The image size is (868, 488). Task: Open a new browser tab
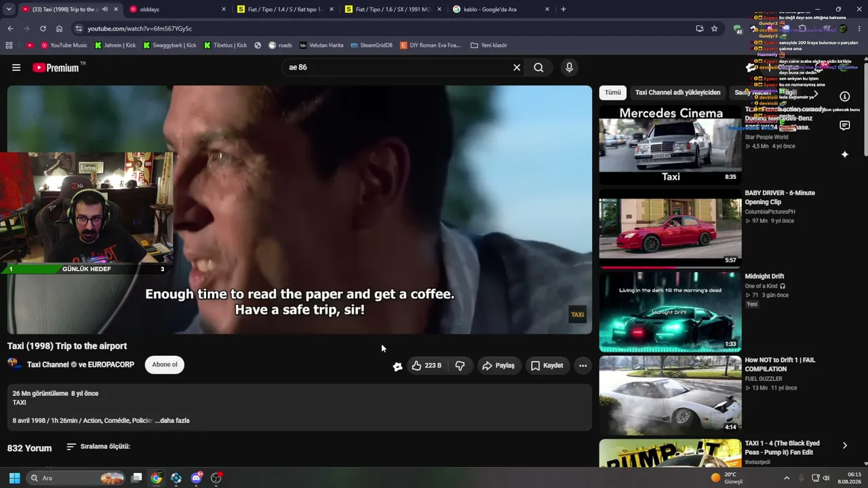[564, 9]
